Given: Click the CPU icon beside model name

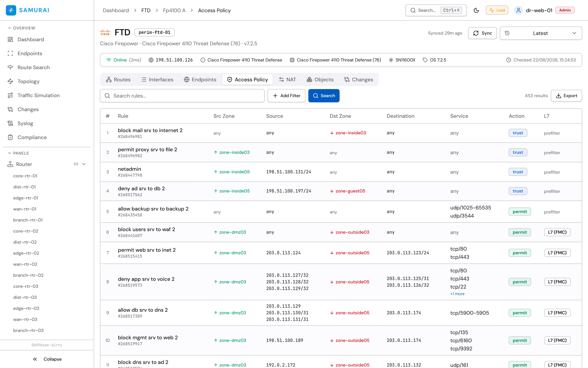Looking at the screenshot, I should pyautogui.click(x=292, y=60).
